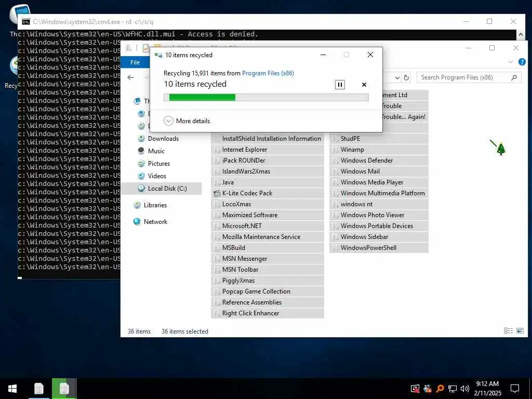The height and width of the screenshot is (399, 532).
Task: Click the green recycling progress bar
Action: pos(266,97)
